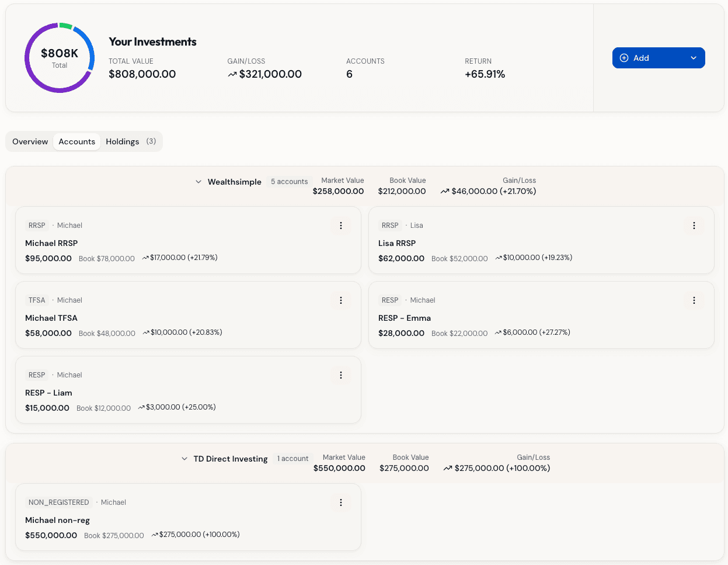Click the trend arrow on RESP – Emma gain
The width and height of the screenshot is (728, 565).
pyautogui.click(x=499, y=332)
